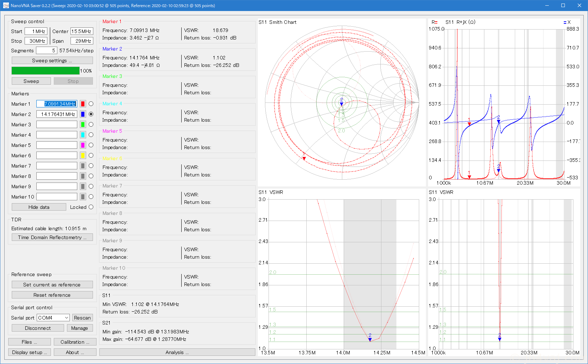The image size is (588, 364).
Task: Rescan serial ports
Action: [82, 318]
